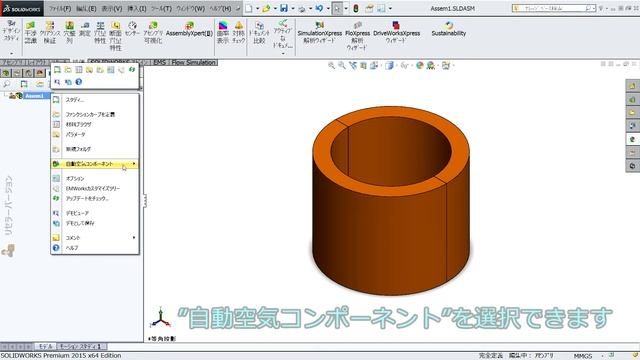Click the MMGS unit system status entry
Viewport: 640px width, 360px height.
coord(582,356)
